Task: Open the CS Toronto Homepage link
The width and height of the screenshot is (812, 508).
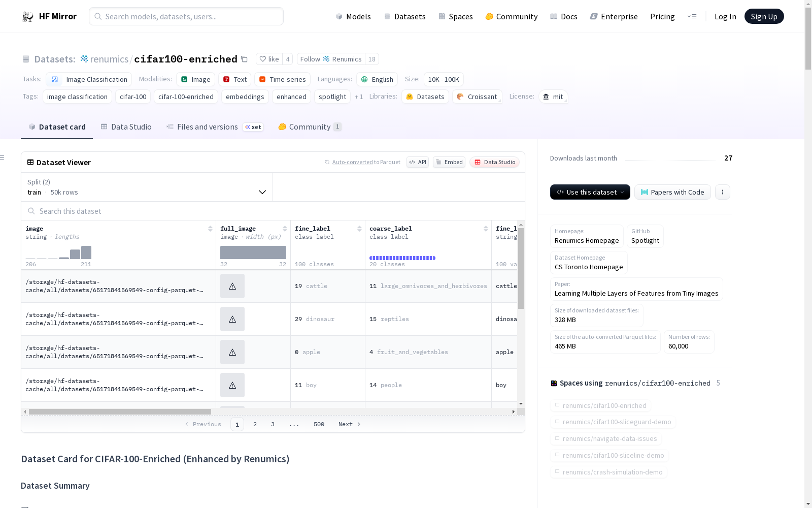Action: tap(589, 263)
